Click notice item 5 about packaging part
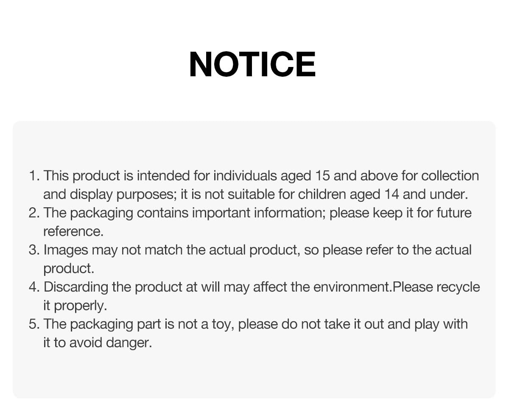 point(249,333)
